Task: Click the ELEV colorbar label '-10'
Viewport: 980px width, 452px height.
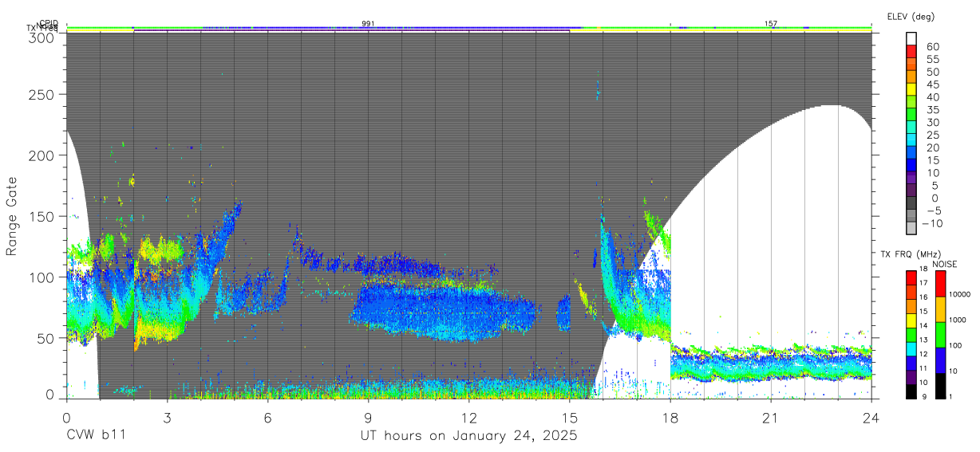Action: (x=932, y=224)
